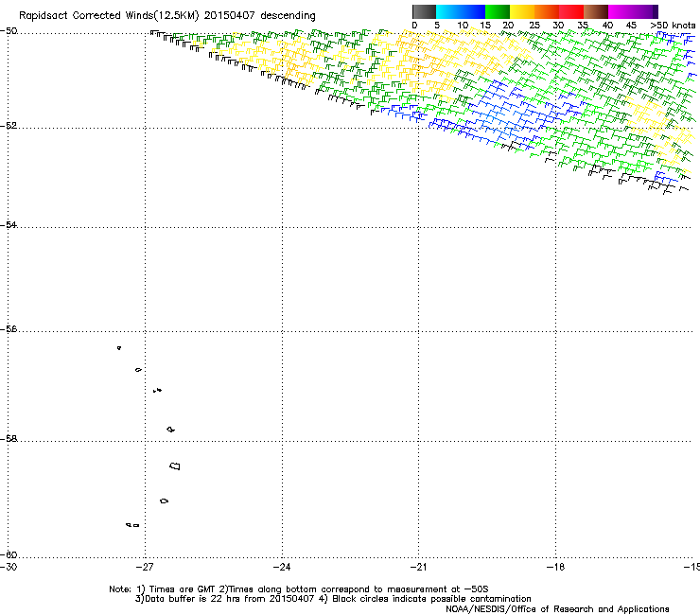Select the red 30-35 knots color band
Screen dimensions: 700x615
(x=571, y=11)
